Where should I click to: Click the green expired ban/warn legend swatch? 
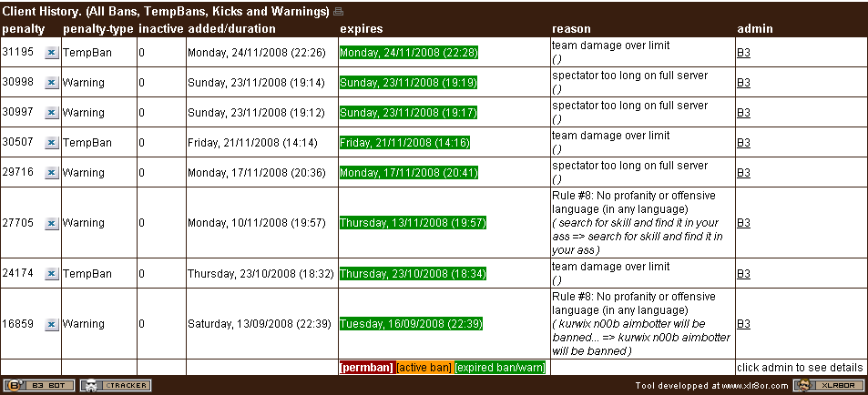click(x=500, y=368)
